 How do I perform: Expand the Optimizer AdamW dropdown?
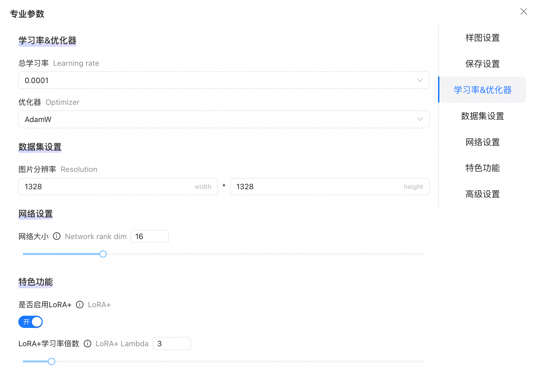[x=224, y=119]
